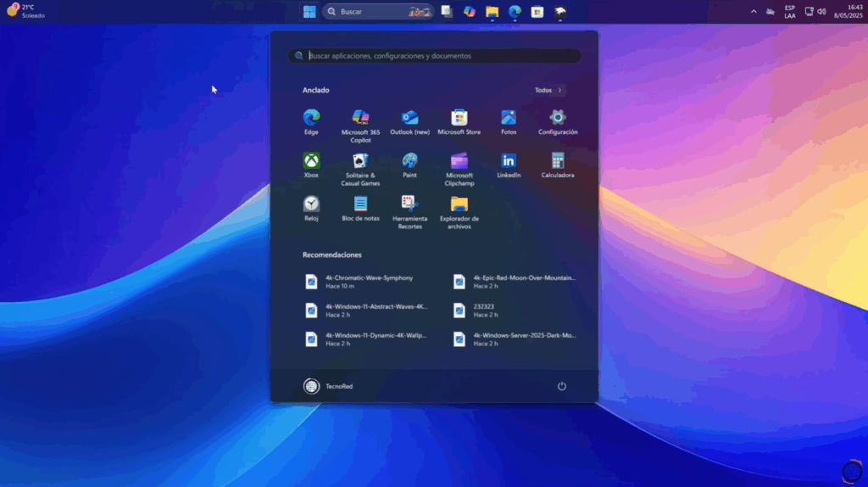The image size is (868, 487).
Task: Focus the Start menu search field
Action: (435, 56)
